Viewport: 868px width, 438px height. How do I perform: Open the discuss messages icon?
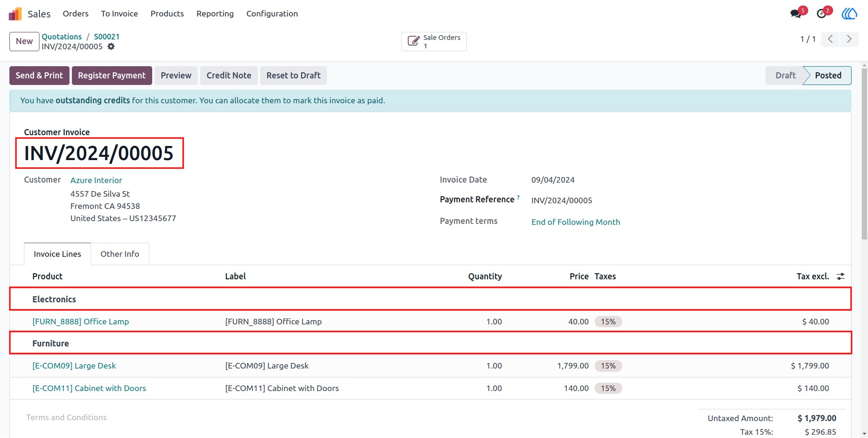click(796, 14)
